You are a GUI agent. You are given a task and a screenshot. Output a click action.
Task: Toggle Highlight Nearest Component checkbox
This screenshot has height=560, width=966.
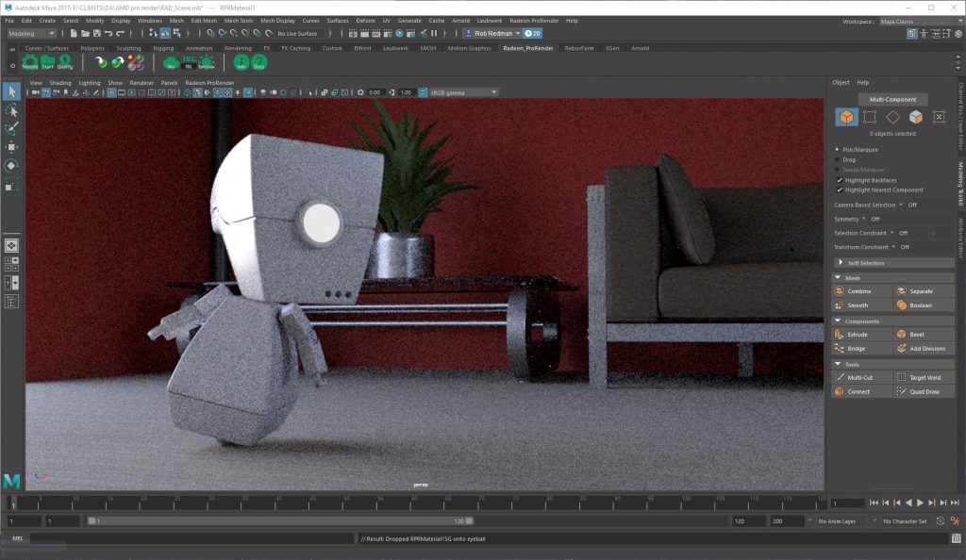(839, 190)
